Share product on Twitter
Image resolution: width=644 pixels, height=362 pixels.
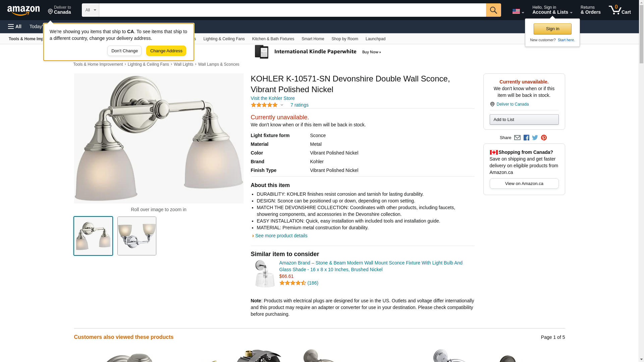[535, 138]
